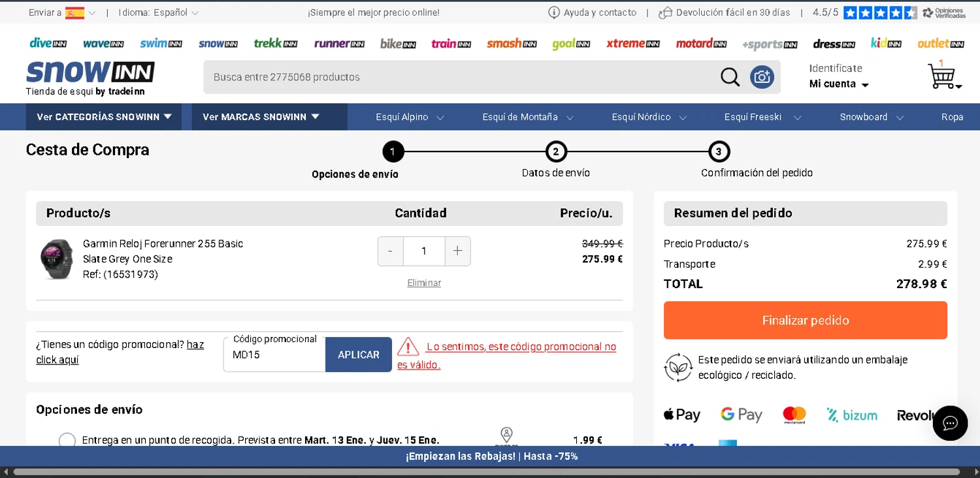Click the diveinn store logo
This screenshot has height=478, width=980.
click(x=48, y=44)
